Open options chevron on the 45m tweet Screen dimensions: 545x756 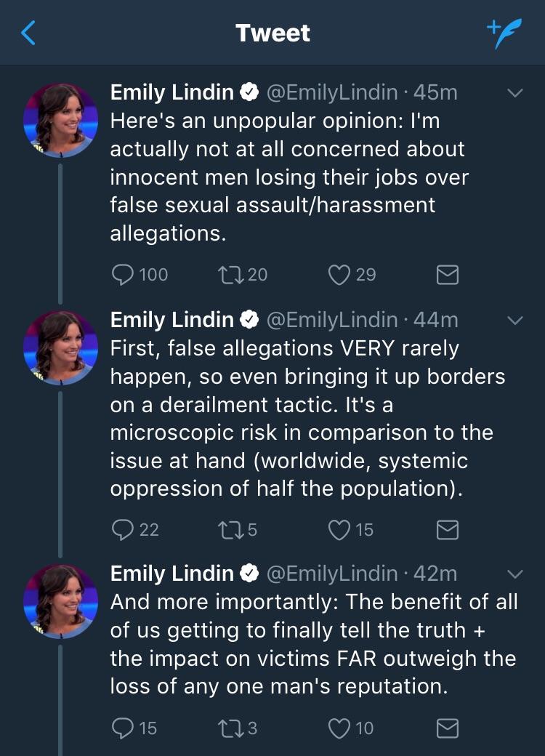[514, 93]
